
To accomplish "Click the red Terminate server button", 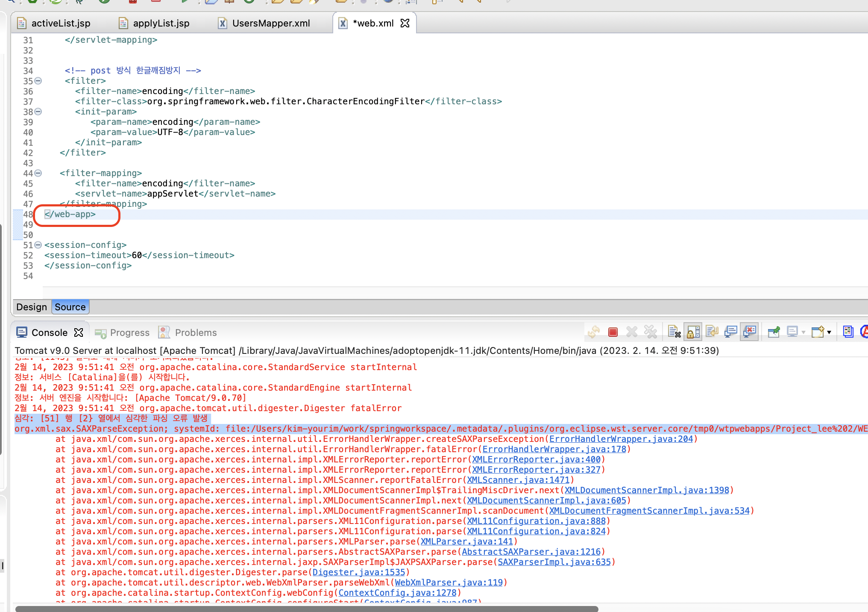I will (x=613, y=332).
